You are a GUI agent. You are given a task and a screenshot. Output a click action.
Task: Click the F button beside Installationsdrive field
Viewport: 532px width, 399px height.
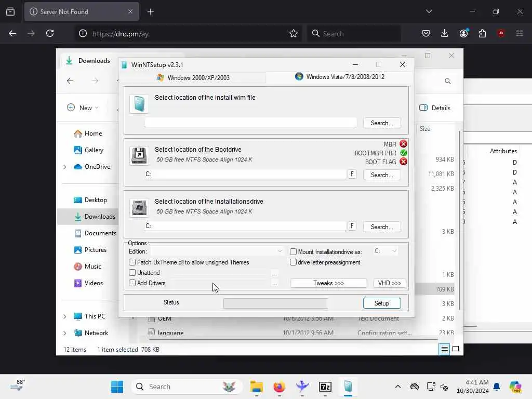(352, 226)
